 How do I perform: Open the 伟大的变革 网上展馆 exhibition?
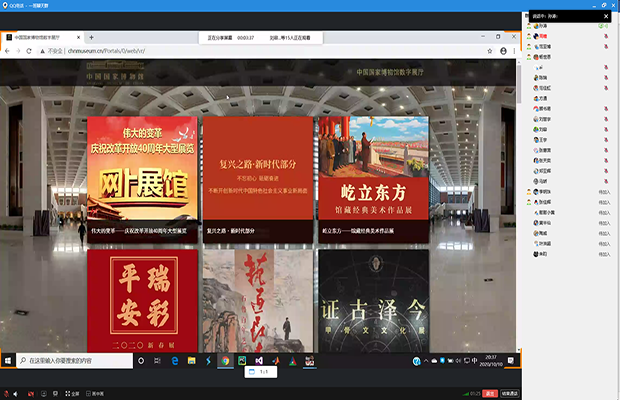[141, 178]
